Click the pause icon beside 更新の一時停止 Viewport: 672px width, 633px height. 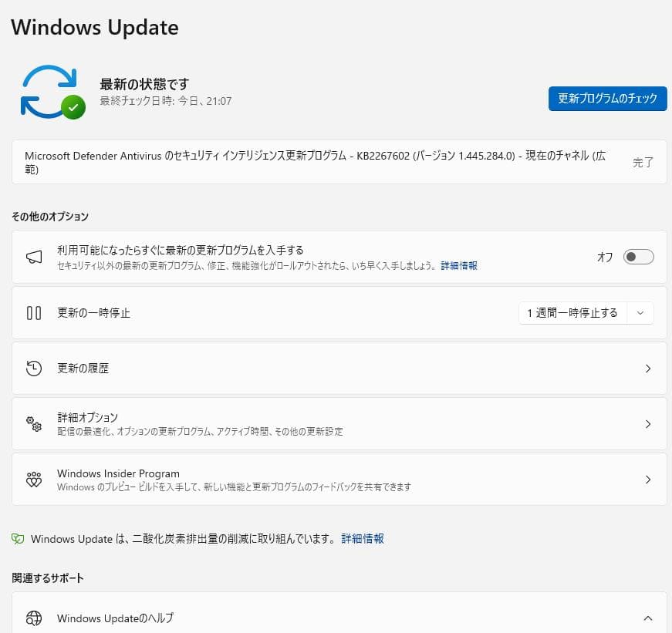[34, 313]
